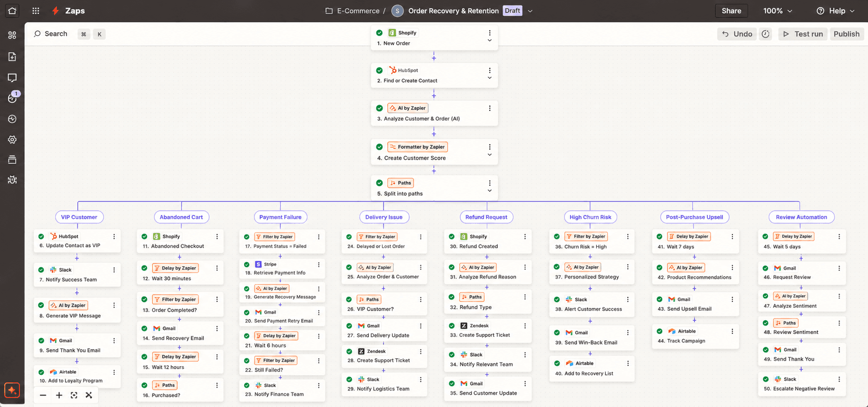
Task: Zoom out with the minus canvas control
Action: click(43, 395)
